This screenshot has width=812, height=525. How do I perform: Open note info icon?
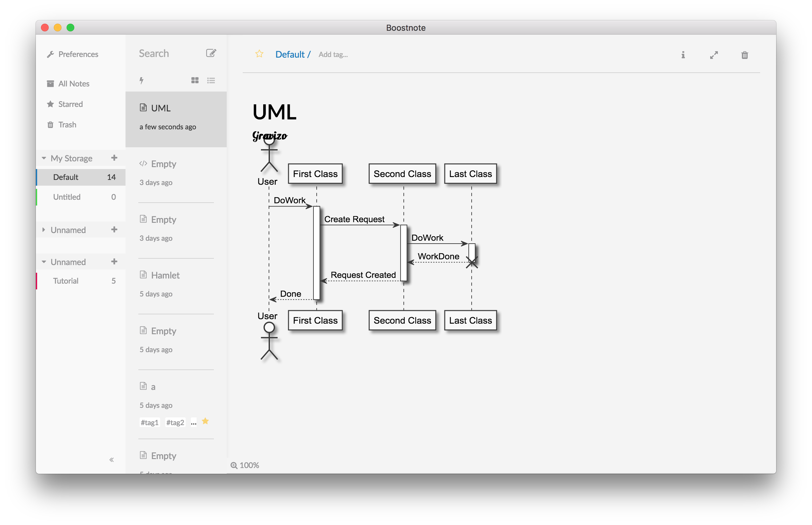[683, 55]
